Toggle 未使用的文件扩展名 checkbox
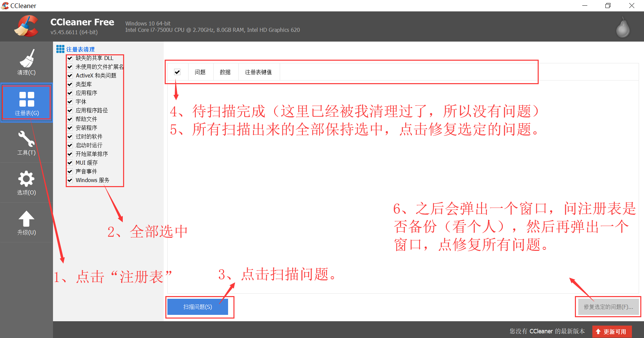 tap(70, 67)
